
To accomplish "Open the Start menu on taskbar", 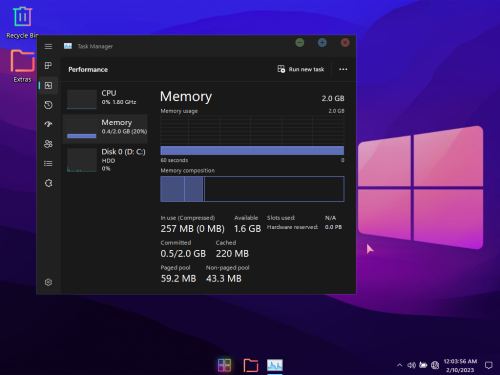I will [224, 365].
